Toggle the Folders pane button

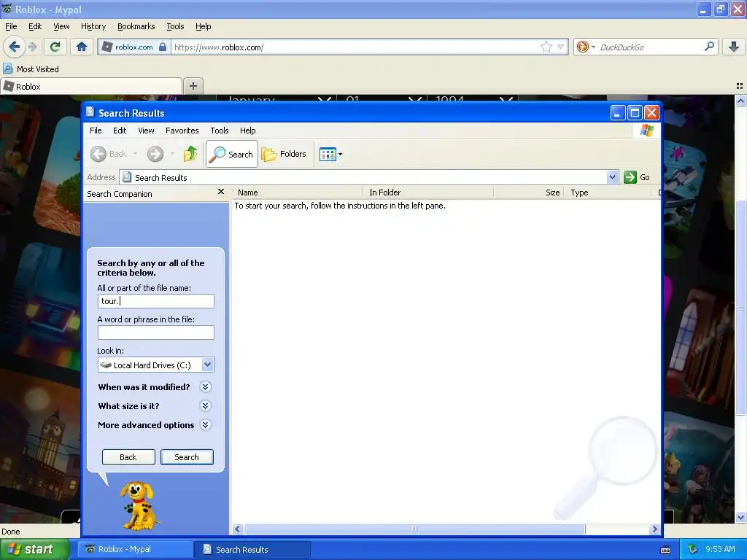[x=284, y=154]
